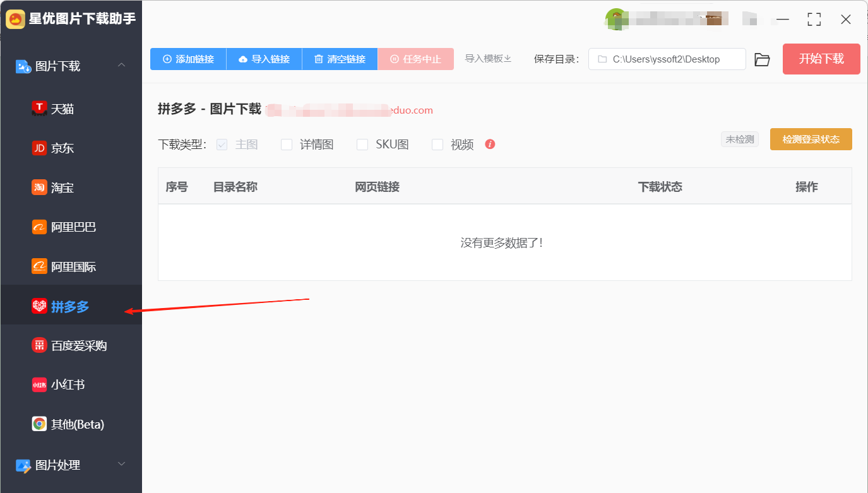
Task: Click the 检测登录状态 button
Action: tap(811, 140)
